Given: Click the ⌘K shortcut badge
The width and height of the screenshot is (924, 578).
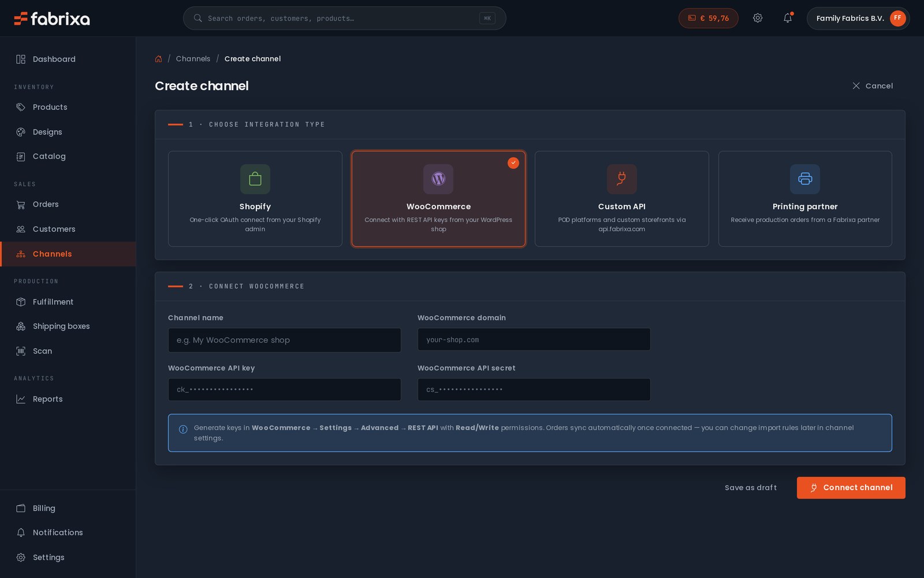Looking at the screenshot, I should [x=487, y=18].
